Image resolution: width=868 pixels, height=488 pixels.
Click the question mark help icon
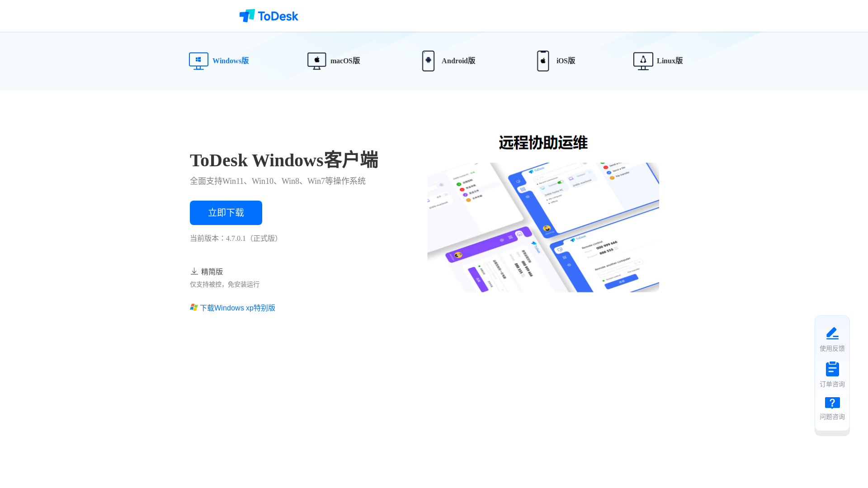coord(832,403)
